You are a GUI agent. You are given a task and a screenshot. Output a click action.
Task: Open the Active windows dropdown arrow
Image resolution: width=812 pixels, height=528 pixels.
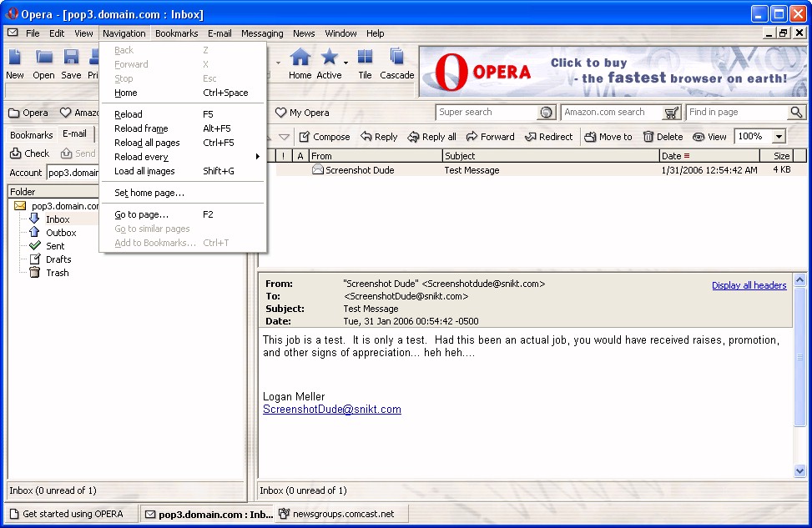pos(345,63)
